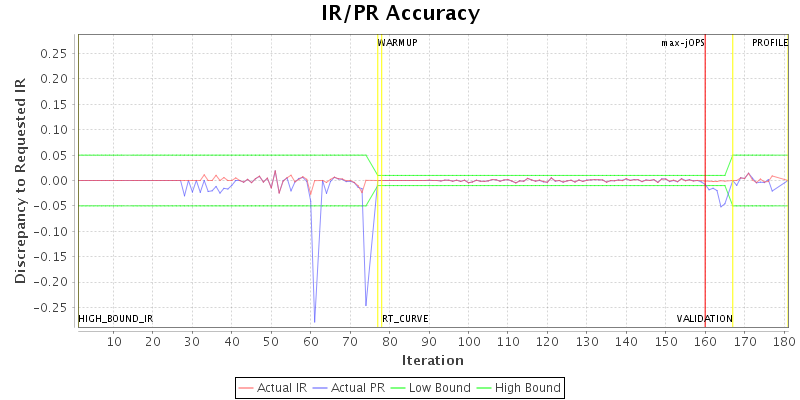Click the max-jOPS marker label
The image size is (800, 400).
(x=682, y=43)
